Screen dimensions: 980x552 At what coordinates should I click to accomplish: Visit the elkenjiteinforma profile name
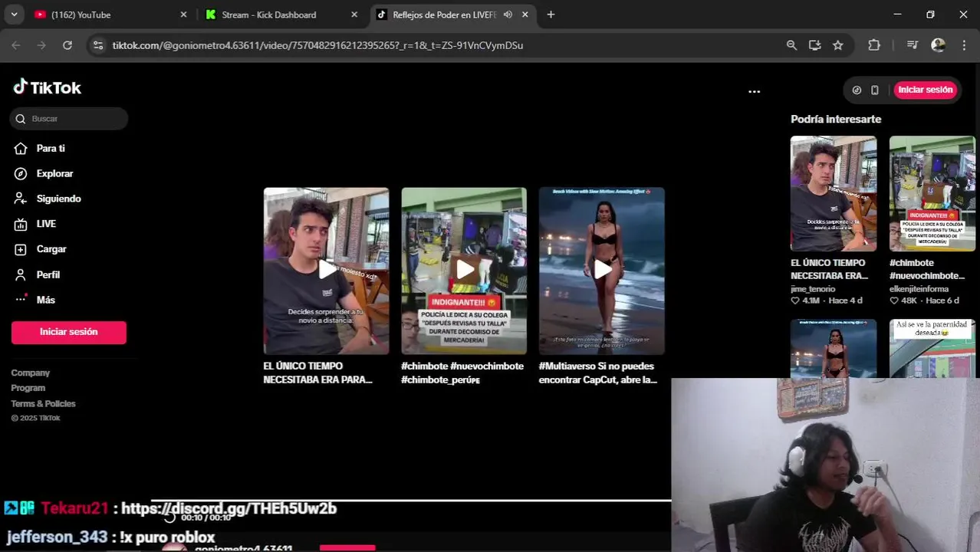[919, 289]
